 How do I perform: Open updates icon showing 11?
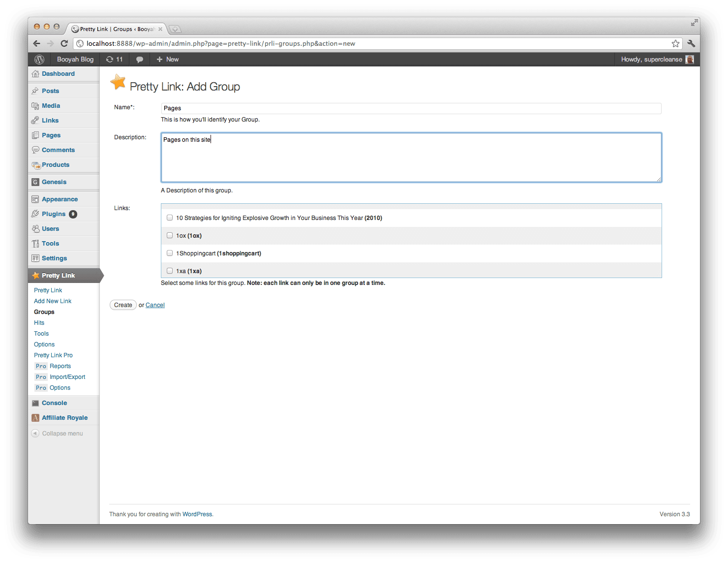(114, 60)
